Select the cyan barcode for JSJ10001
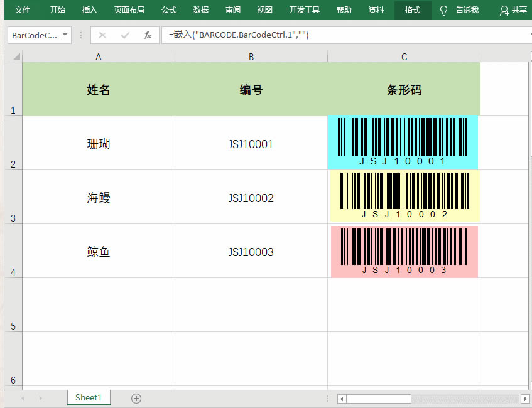The height and width of the screenshot is (408, 532). click(403, 142)
